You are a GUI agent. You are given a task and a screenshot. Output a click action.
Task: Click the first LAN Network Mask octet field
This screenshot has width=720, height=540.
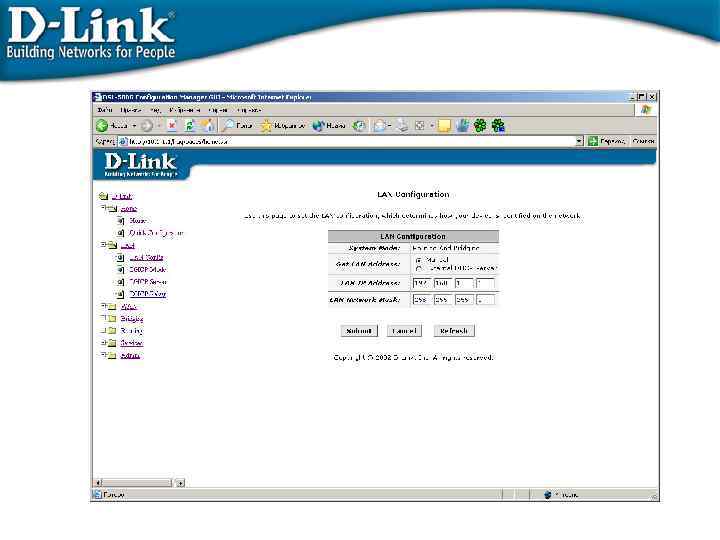[422, 300]
